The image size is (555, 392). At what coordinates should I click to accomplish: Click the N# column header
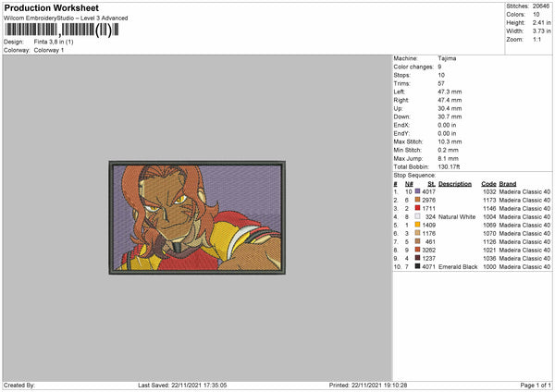[x=409, y=184]
